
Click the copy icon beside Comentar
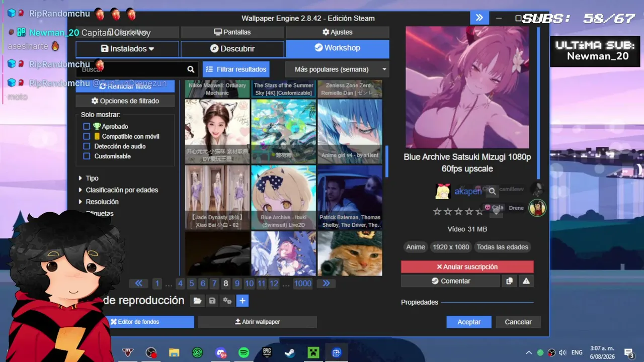510,281
